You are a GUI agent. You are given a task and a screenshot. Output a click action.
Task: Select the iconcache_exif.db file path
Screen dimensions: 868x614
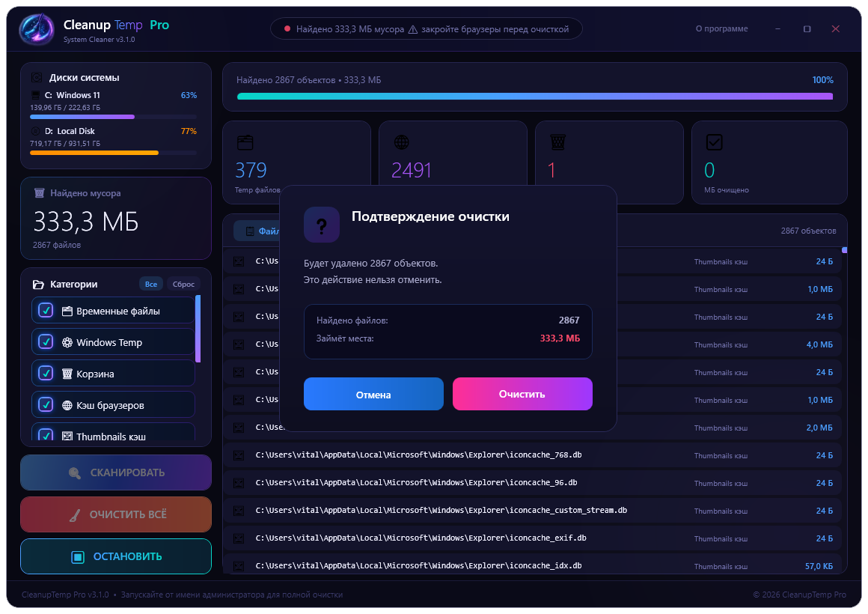[x=421, y=538]
